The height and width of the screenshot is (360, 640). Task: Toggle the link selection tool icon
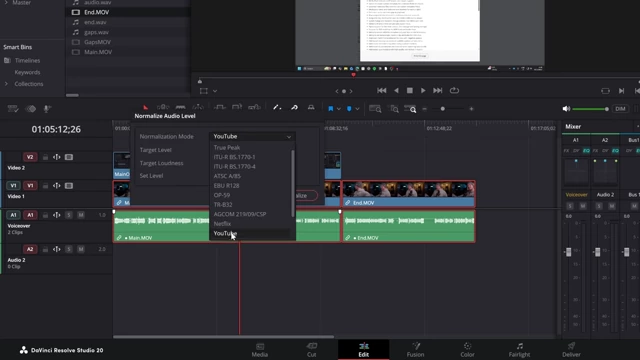(x=294, y=108)
